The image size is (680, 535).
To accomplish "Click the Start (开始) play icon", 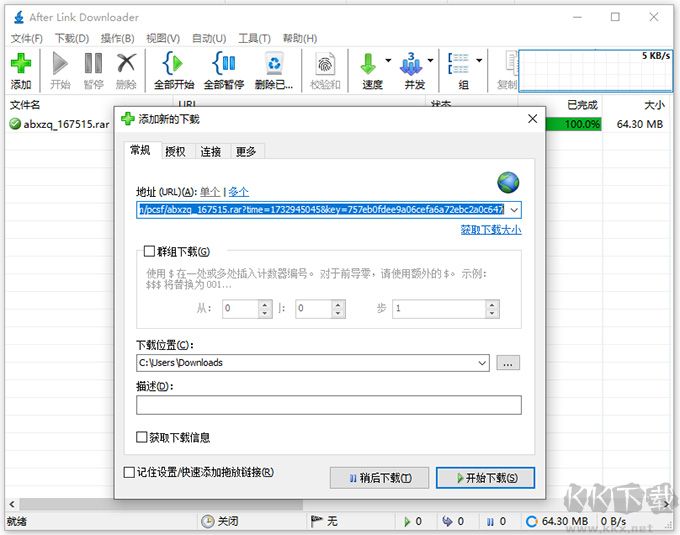I will (x=60, y=64).
